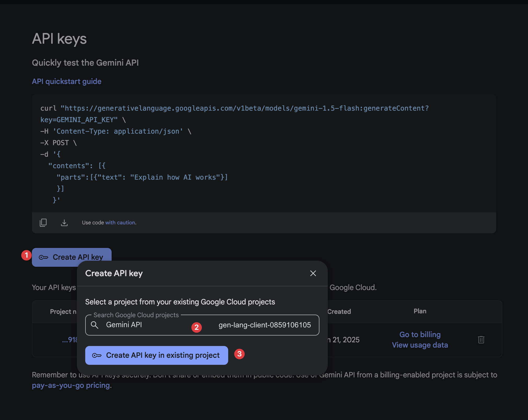Click 'Select a project' dialog instruction text
528x420 pixels.
pyautogui.click(x=180, y=302)
